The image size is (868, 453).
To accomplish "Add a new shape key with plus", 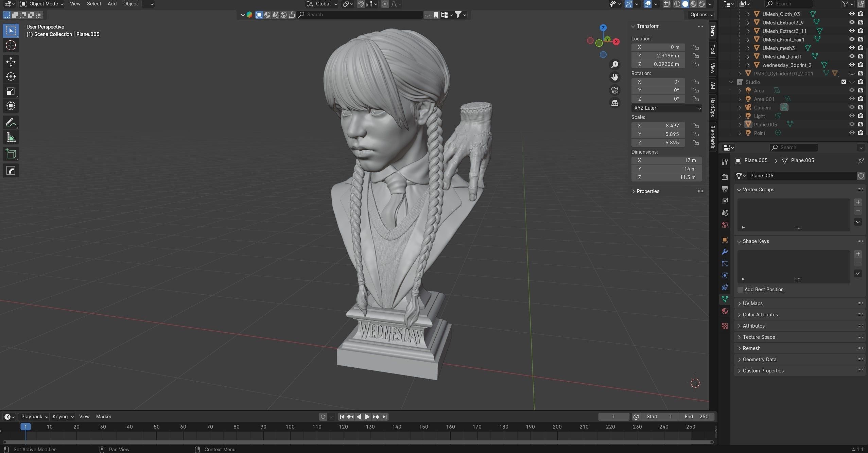I will (x=858, y=254).
